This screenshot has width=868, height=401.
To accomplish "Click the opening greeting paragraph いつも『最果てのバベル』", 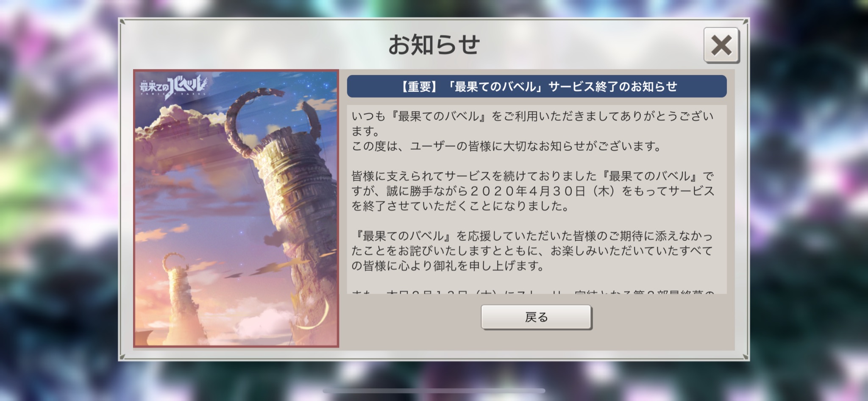I will pyautogui.click(x=533, y=123).
